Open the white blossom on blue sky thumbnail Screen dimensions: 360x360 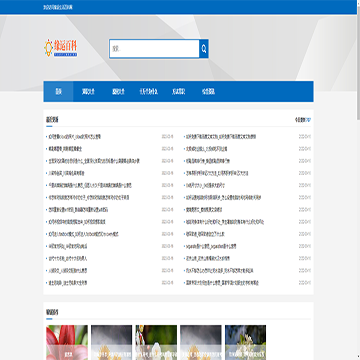tap(245, 342)
